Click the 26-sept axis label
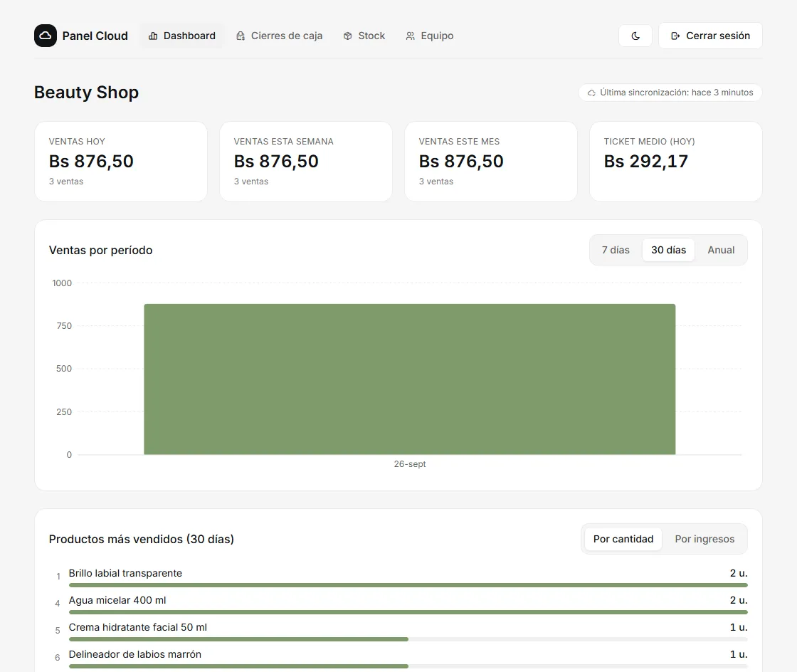This screenshot has height=672, width=797. 410,464
